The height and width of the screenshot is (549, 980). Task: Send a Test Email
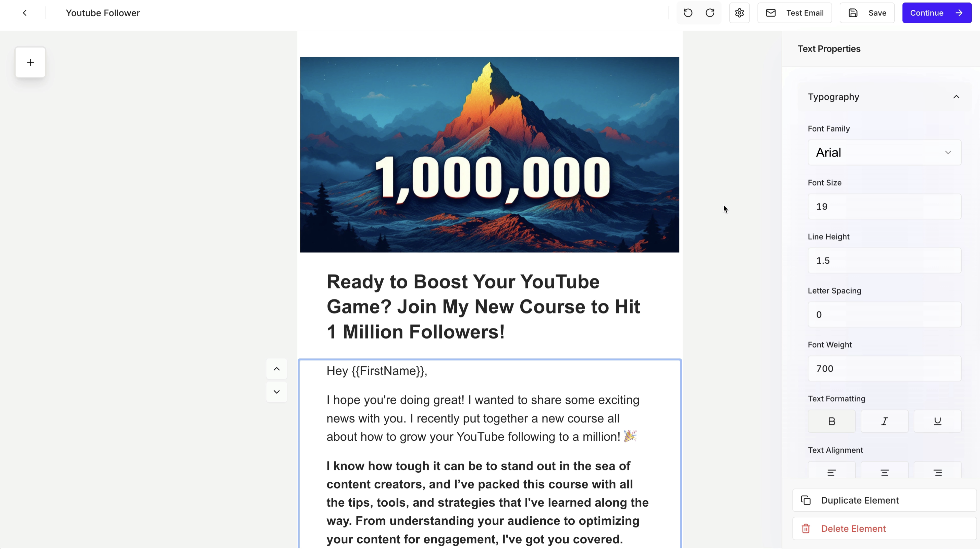click(794, 13)
